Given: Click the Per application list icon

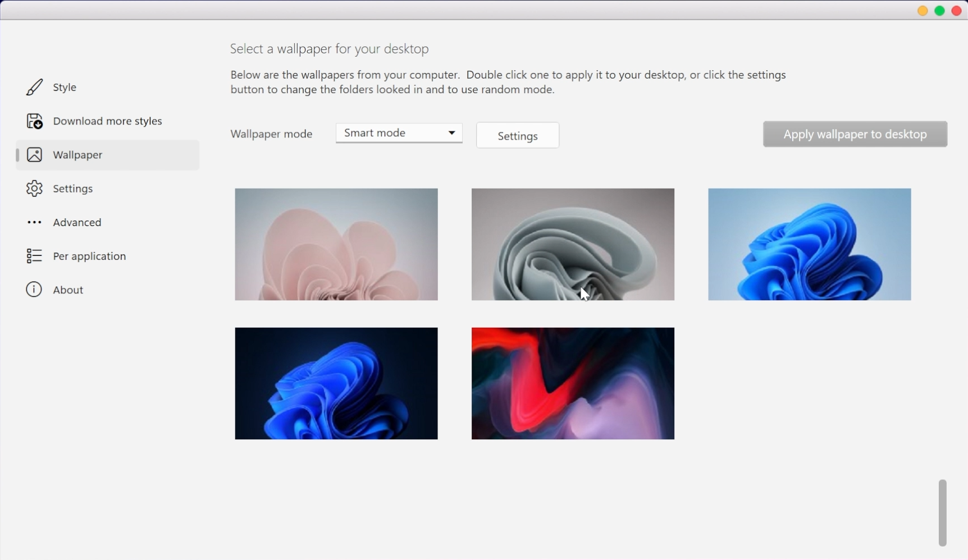Looking at the screenshot, I should coord(34,256).
